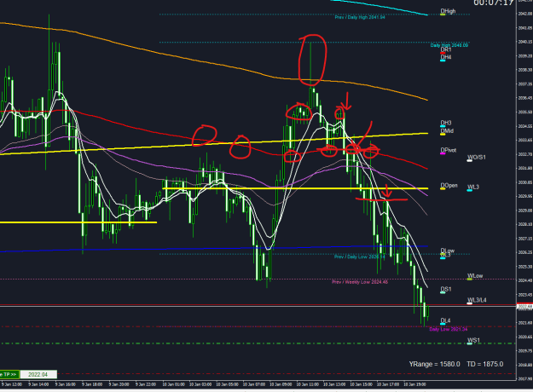Screen dimensions: 533x392
Task: Click the Prev / Weekly Low 2024.48 text
Action: pyautogui.click(x=360, y=282)
